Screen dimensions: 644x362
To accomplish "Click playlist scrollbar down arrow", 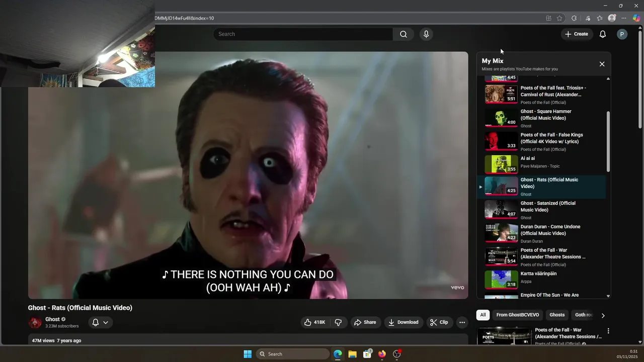I will [x=608, y=296].
